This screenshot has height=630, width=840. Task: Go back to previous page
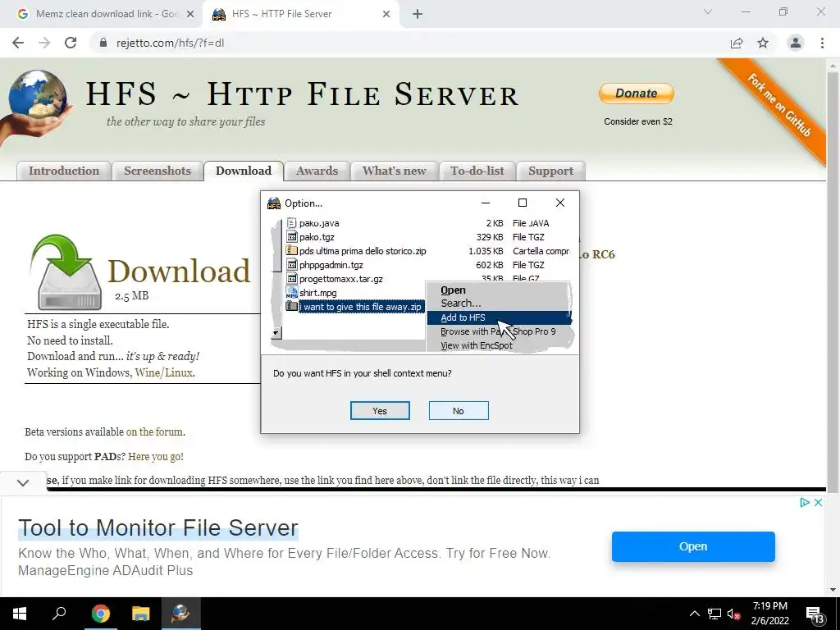coord(18,43)
